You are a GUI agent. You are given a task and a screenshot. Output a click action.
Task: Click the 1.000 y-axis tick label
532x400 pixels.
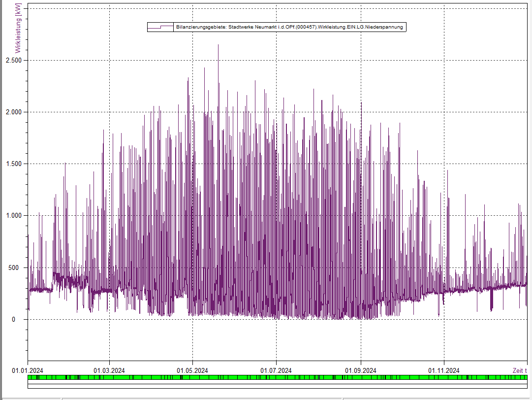pyautogui.click(x=14, y=216)
